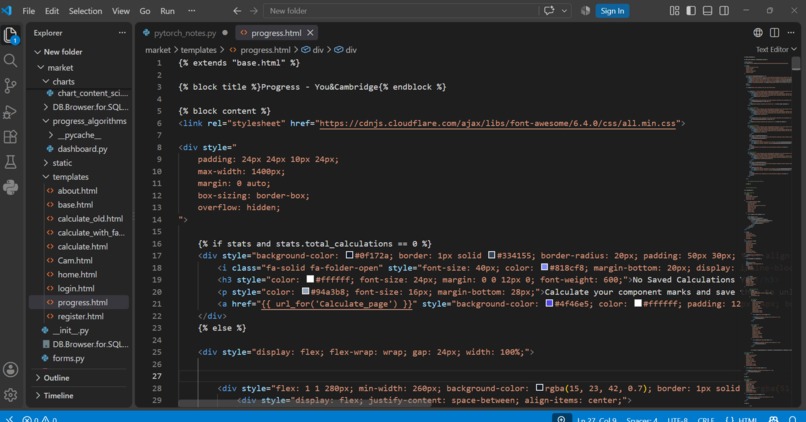The height and width of the screenshot is (422, 806).
Task: Click the New folder search box
Action: click(x=401, y=11)
